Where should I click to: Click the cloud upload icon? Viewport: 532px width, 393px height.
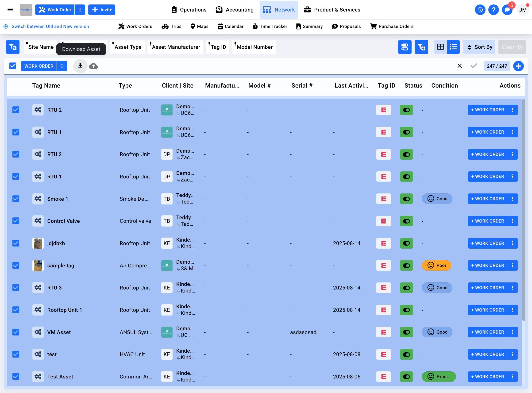[93, 66]
